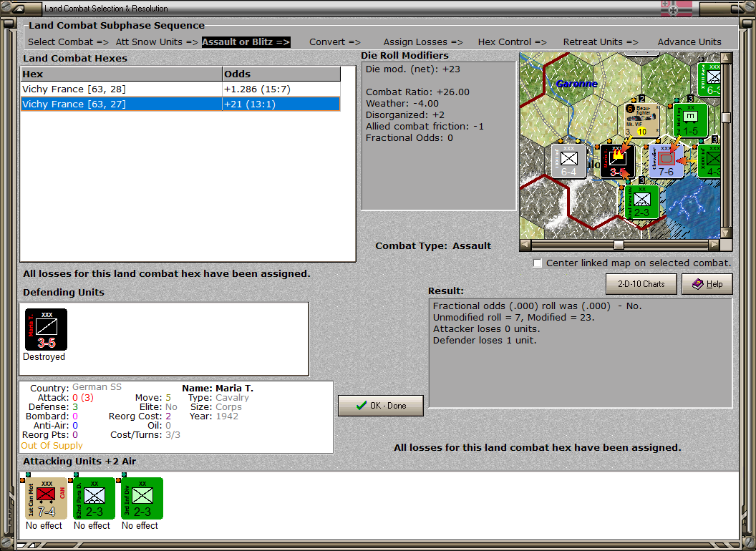Viewport: 756px width, 551px height.
Task: Click the map's scroll down arrow
Action: pyautogui.click(x=726, y=233)
